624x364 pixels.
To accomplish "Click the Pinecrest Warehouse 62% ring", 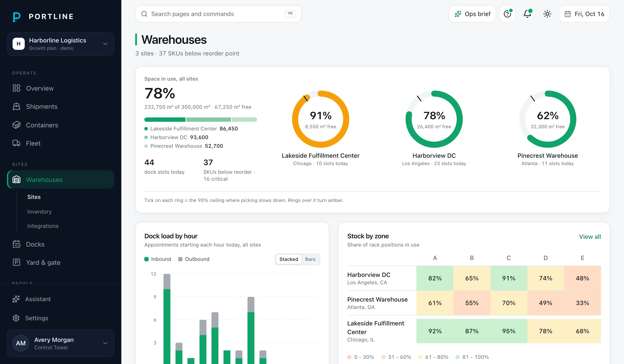I will coord(548,119).
